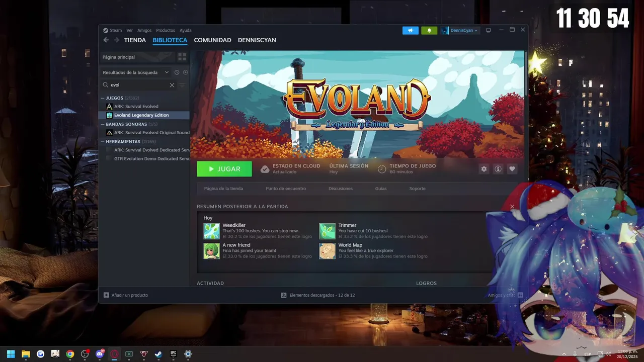Screen dimensions: 644x362
Task: Open the Steam menu
Action: point(116,30)
